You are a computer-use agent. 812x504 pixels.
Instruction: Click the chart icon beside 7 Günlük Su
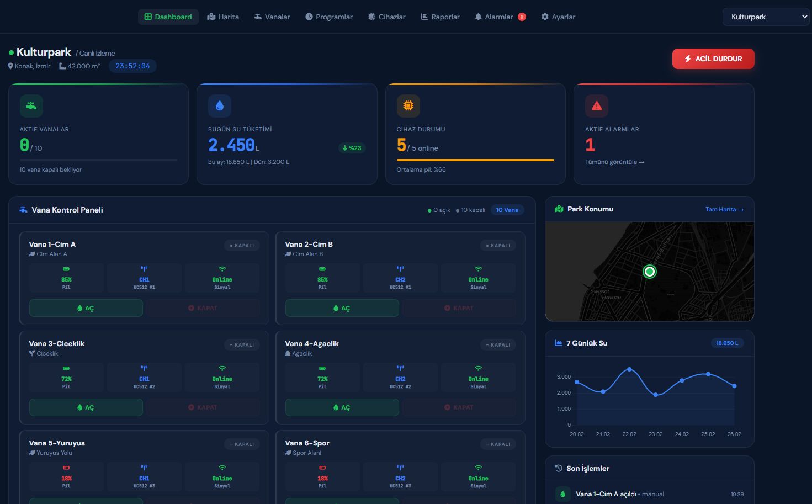pyautogui.click(x=558, y=343)
